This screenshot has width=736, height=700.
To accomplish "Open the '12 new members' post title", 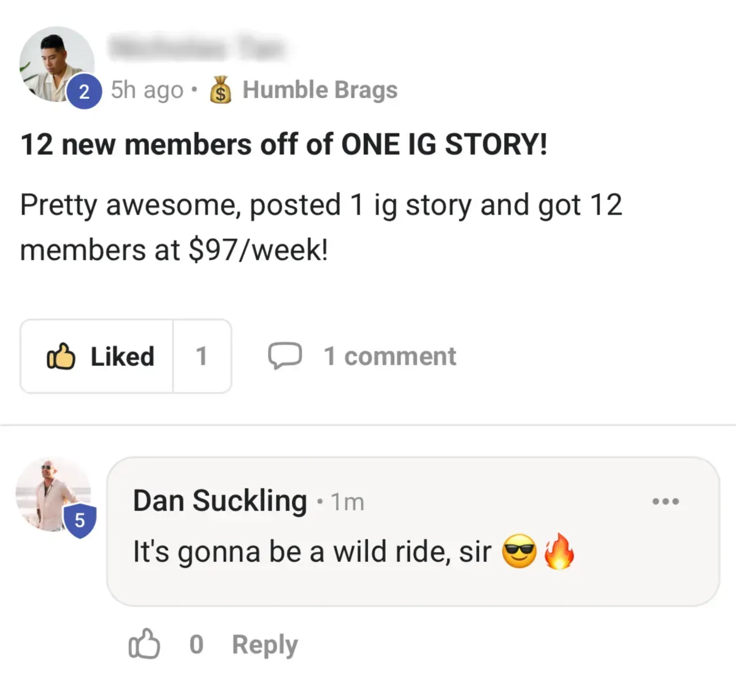I will 283,145.
